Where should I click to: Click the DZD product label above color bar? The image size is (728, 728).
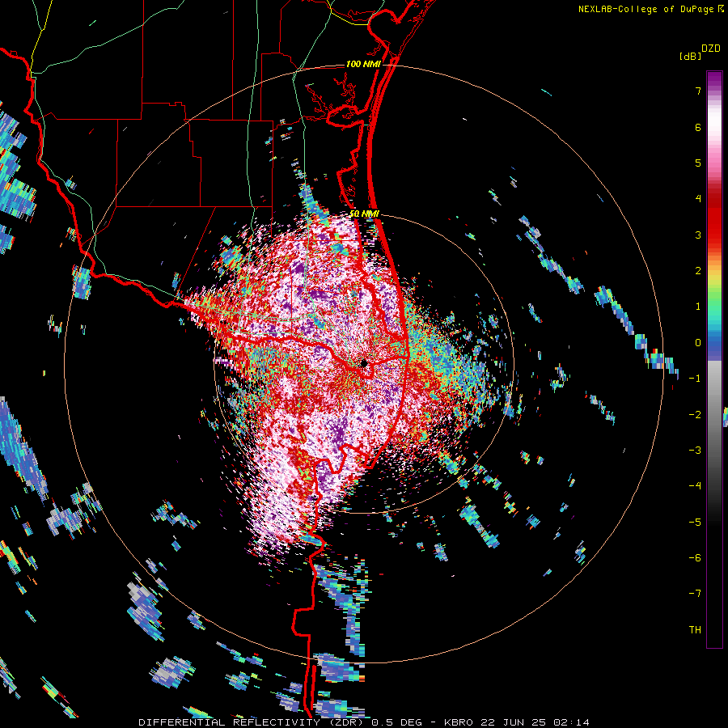(711, 49)
